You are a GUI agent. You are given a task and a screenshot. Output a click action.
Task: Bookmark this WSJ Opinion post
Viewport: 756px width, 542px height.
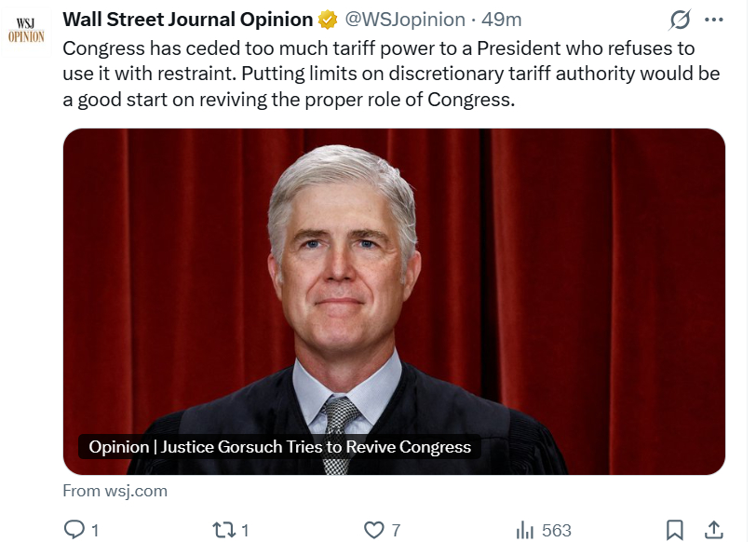[676, 530]
